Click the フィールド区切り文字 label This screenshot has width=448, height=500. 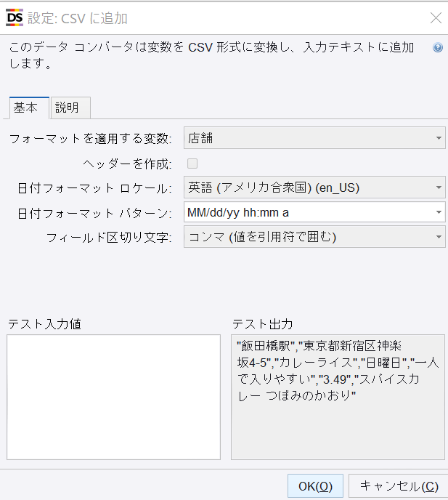click(x=109, y=238)
